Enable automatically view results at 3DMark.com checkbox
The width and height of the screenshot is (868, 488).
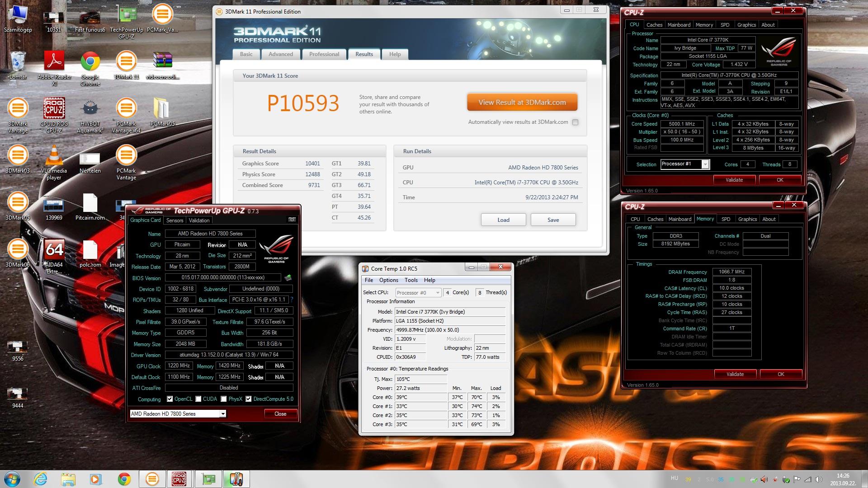point(575,122)
